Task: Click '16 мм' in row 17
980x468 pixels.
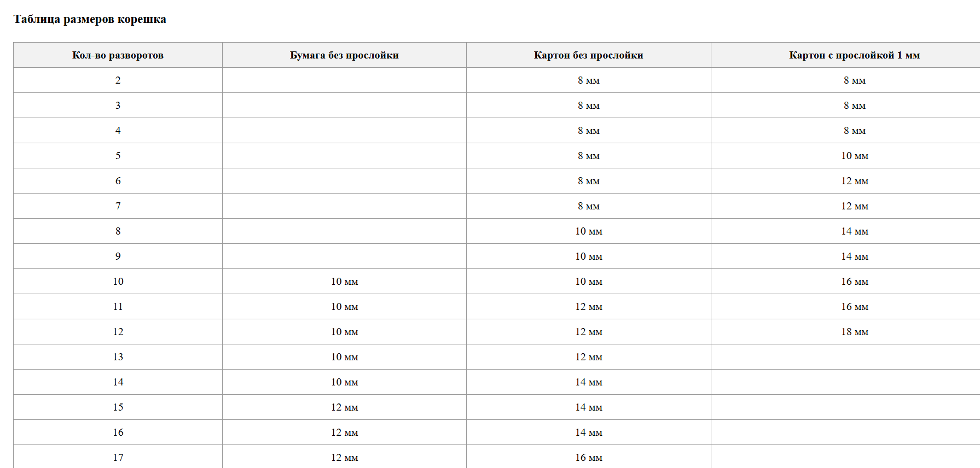Action: (x=588, y=458)
